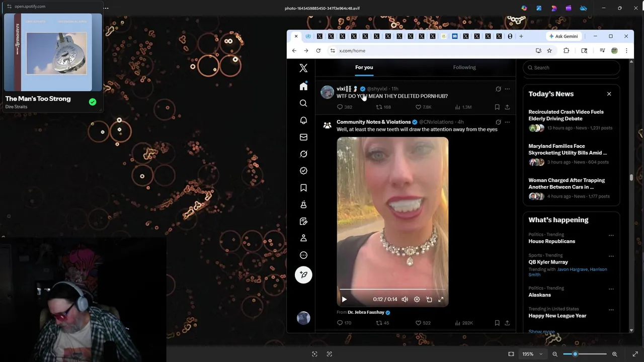Toggle picture-in-picture on the video

pos(429,299)
